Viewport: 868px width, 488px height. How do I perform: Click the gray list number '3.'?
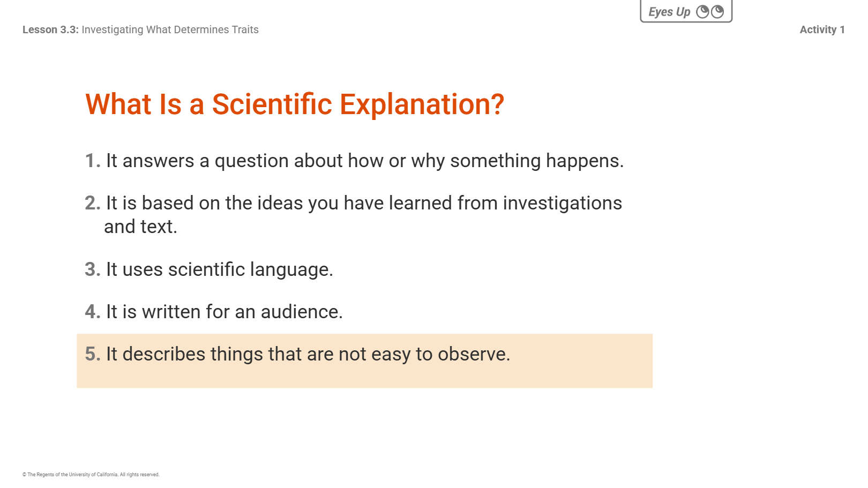coord(93,269)
